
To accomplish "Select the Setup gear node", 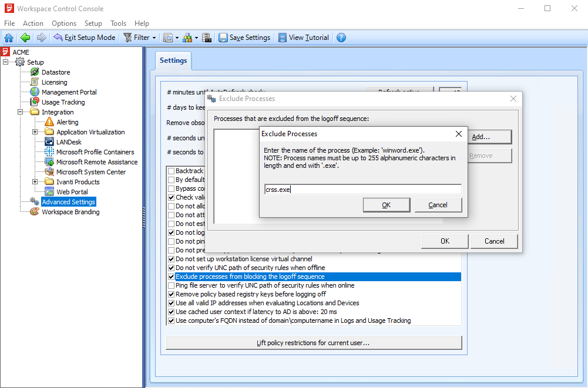I will (20, 62).
